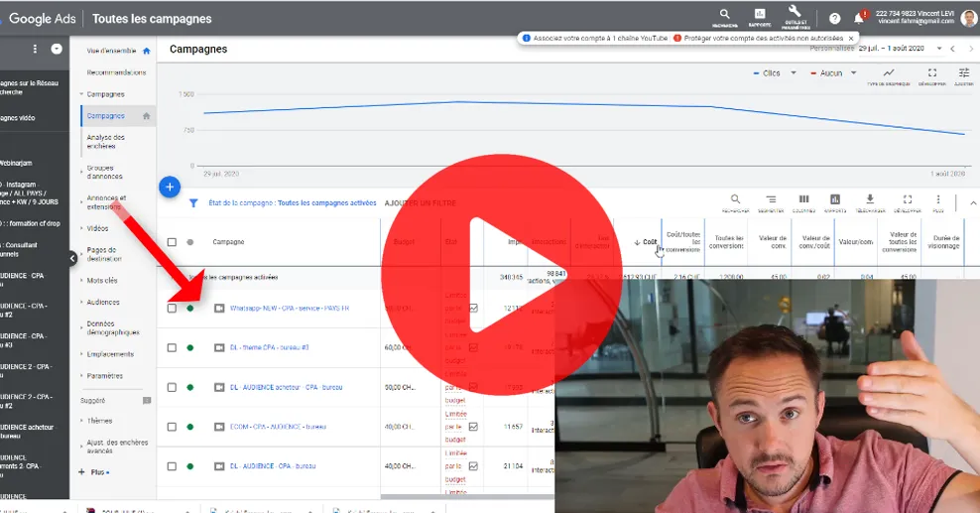Open Vue d'ensemble in navigation

click(111, 51)
